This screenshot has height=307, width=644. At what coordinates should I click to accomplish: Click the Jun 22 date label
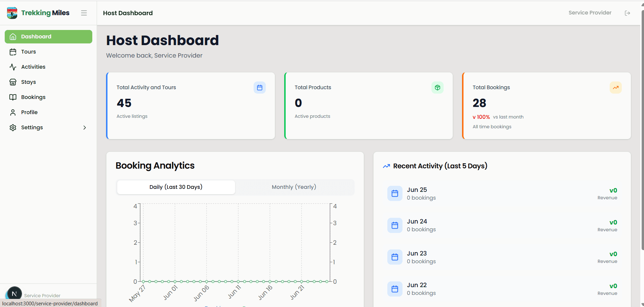pyautogui.click(x=417, y=285)
